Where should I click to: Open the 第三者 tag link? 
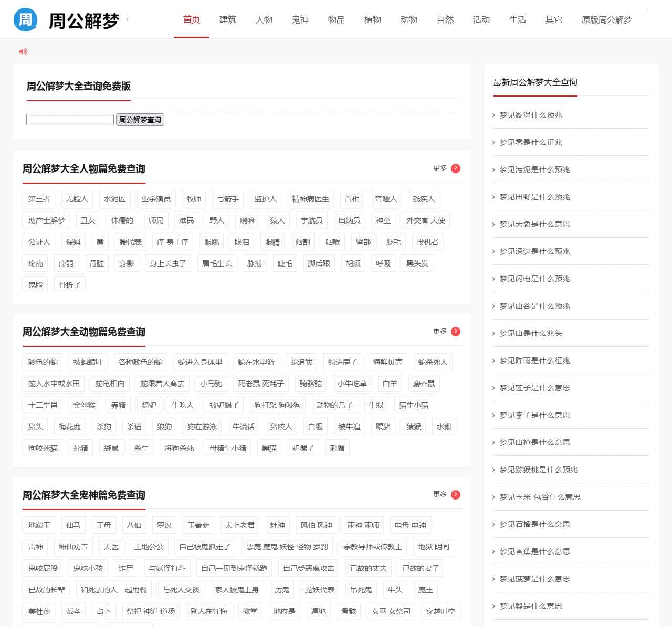(39, 199)
